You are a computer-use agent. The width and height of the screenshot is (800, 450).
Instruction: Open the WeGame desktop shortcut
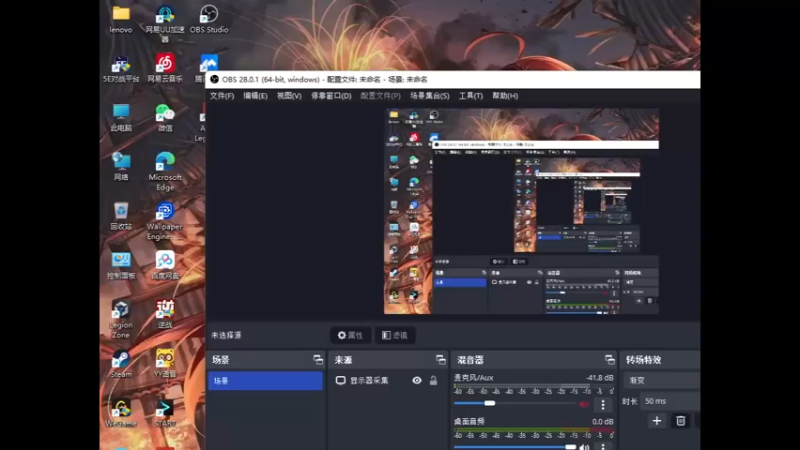[x=121, y=413]
